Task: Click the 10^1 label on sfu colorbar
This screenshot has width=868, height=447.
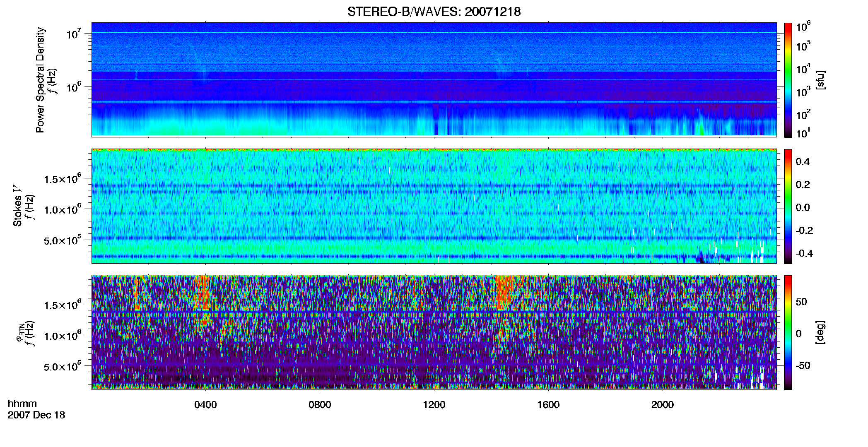Action: pyautogui.click(x=803, y=133)
